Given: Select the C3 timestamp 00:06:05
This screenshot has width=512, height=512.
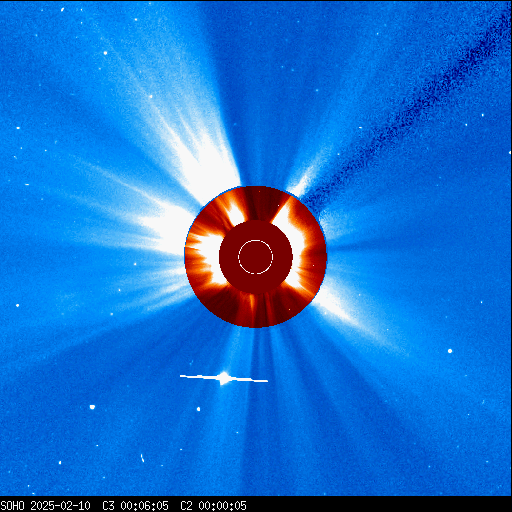Looking at the screenshot, I should pos(144,506).
